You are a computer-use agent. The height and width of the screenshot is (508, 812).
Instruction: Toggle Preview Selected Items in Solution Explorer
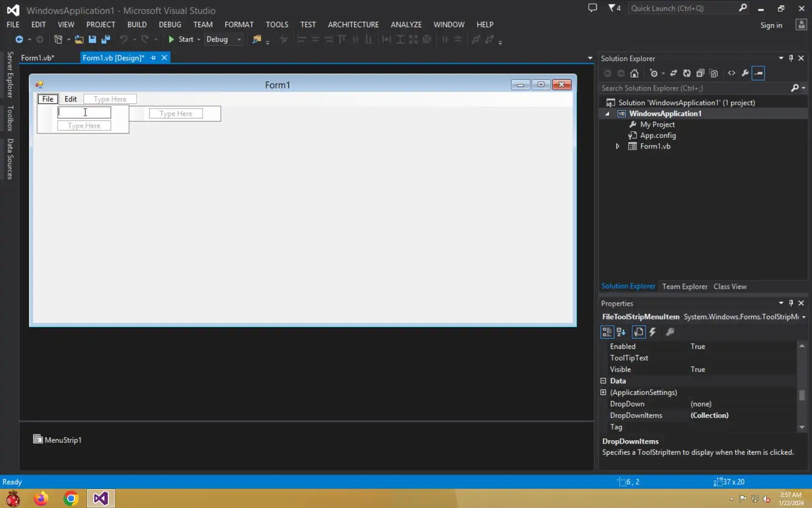point(759,73)
